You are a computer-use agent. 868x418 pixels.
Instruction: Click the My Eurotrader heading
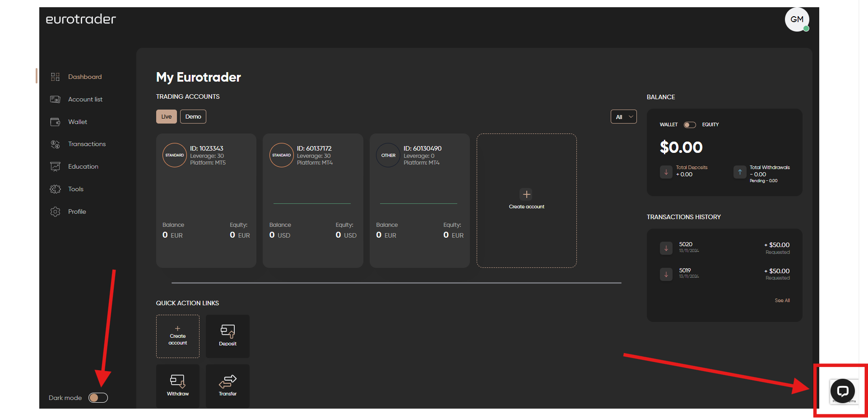(199, 77)
